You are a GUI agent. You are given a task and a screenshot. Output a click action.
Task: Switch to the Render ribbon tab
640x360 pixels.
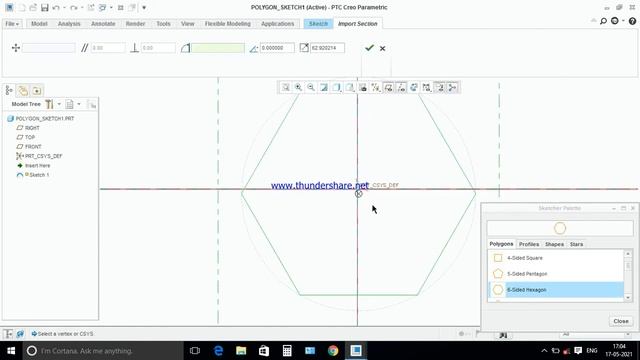click(135, 24)
